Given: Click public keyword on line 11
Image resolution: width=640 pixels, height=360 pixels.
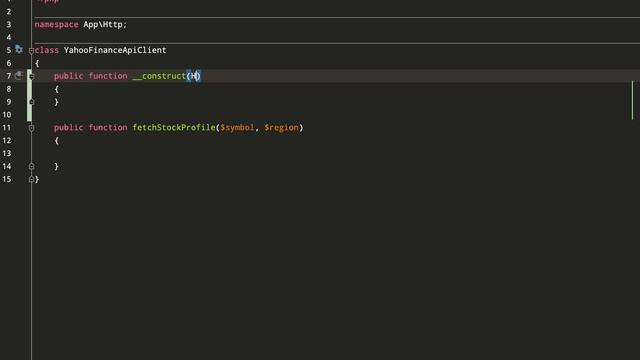Looking at the screenshot, I should click(69, 127).
